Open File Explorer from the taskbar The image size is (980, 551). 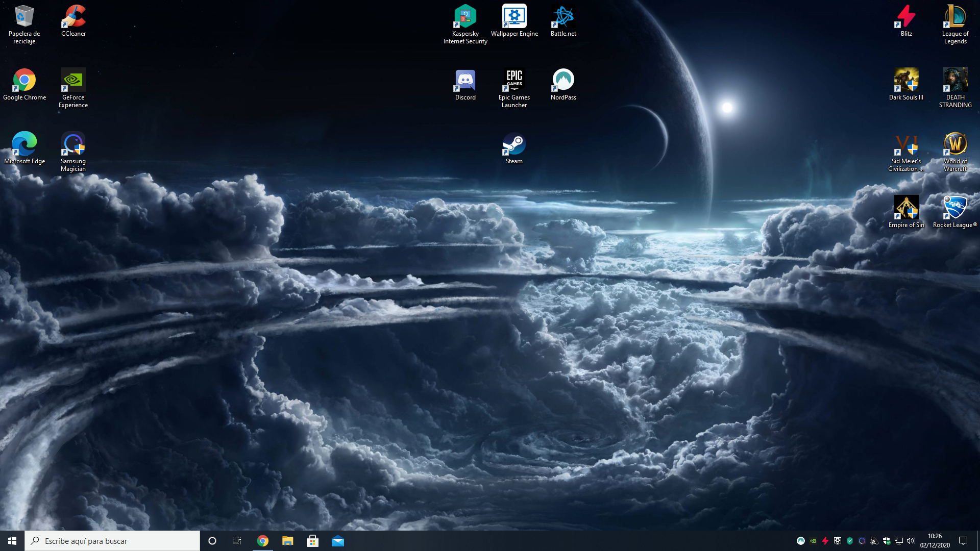pyautogui.click(x=288, y=541)
